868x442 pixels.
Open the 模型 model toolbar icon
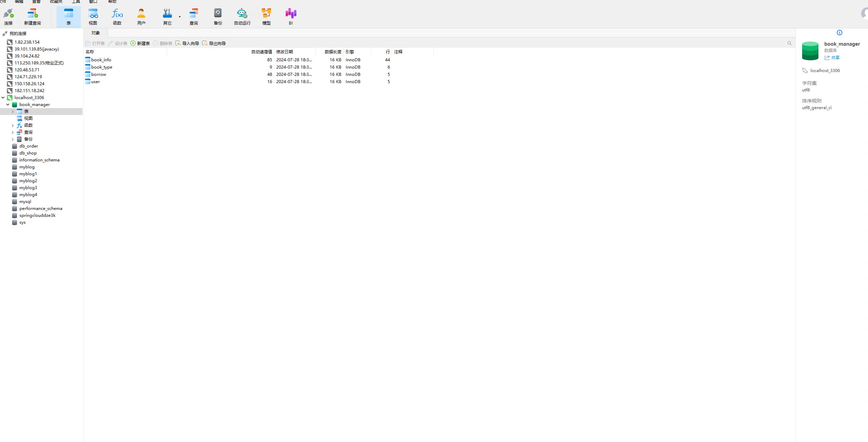click(266, 17)
